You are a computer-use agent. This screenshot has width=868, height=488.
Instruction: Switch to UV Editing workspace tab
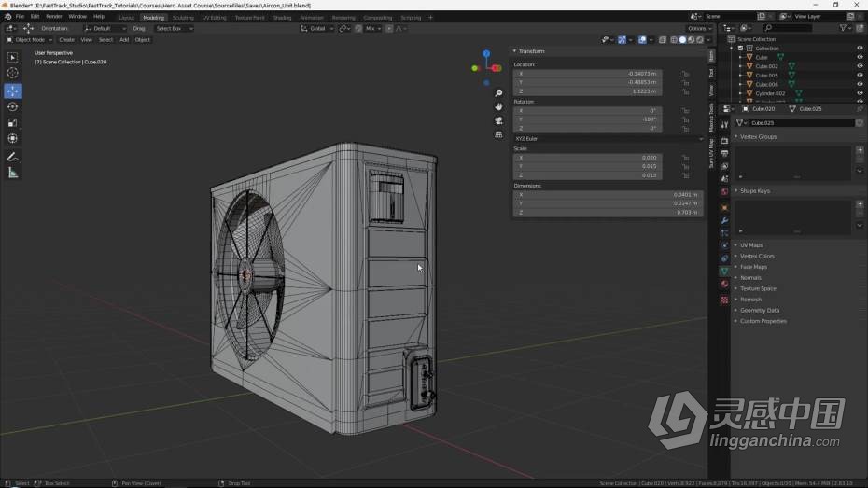coord(214,18)
